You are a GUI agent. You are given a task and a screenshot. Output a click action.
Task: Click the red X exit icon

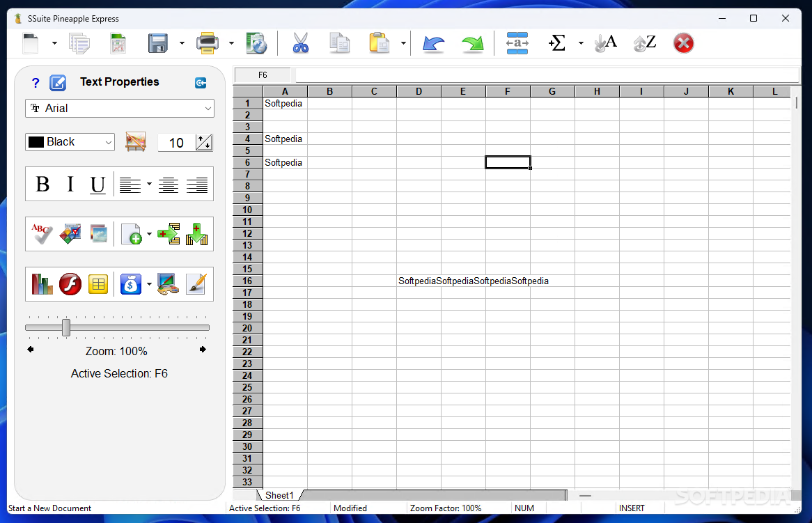(684, 43)
